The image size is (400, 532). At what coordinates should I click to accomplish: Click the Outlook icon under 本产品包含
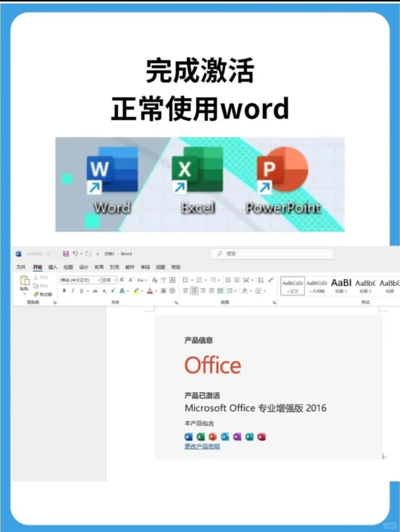[223, 437]
